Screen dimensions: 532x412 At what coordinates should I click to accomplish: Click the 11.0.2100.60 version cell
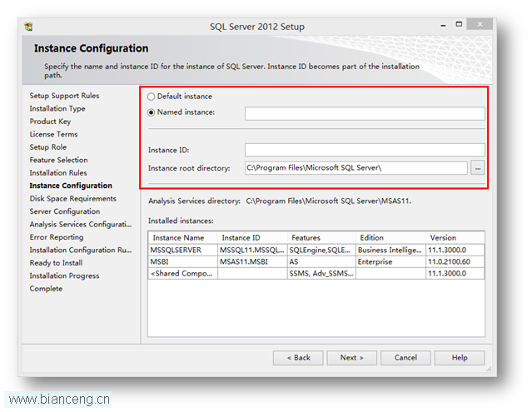[x=455, y=262]
